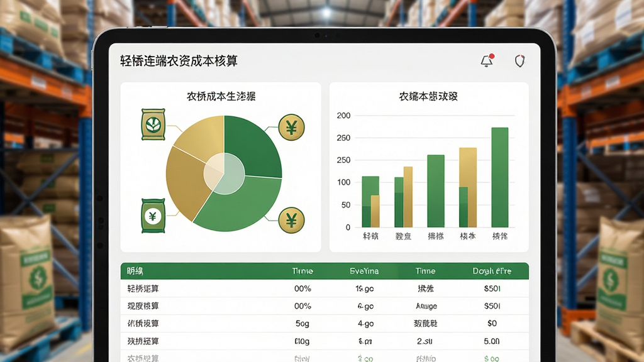Click the pale center circle of the pie chart

coord(225,173)
